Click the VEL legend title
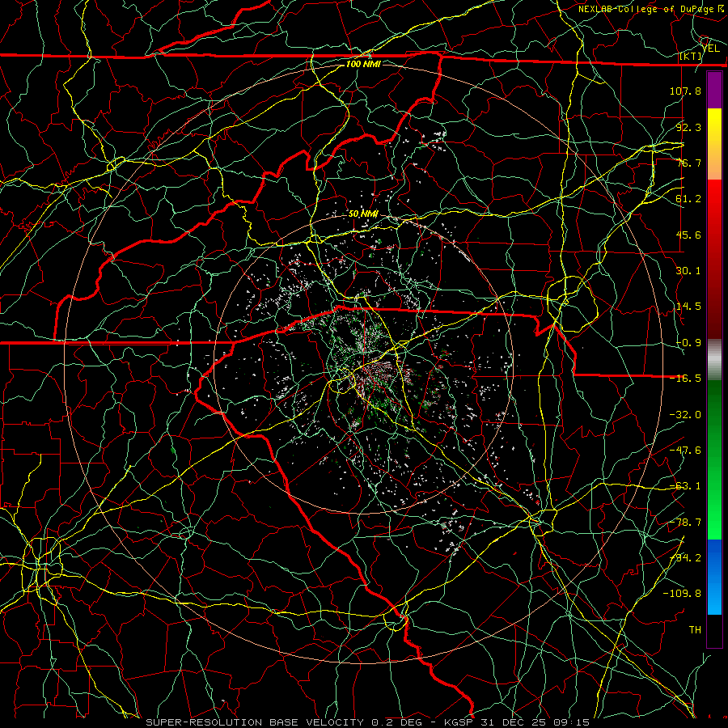728x728 pixels. tap(711, 49)
